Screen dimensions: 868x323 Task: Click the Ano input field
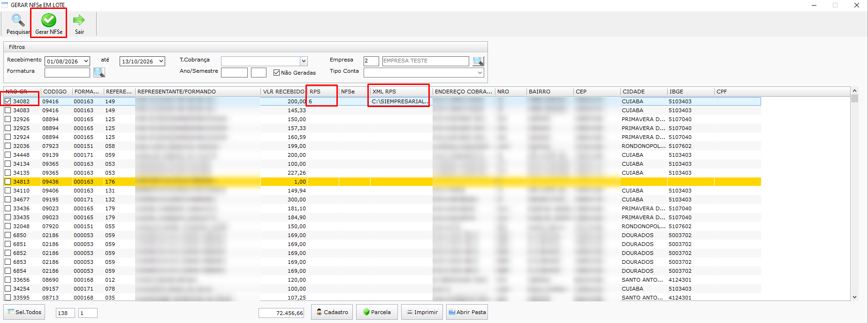click(x=234, y=72)
